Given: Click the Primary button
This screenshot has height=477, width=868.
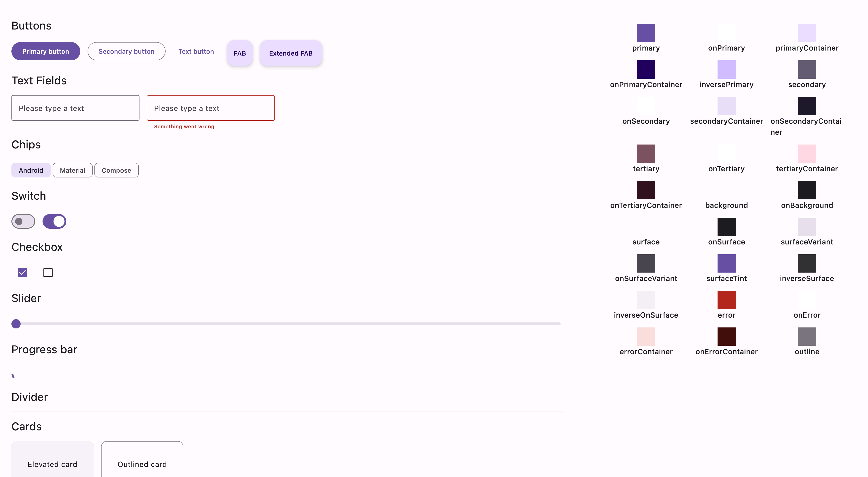Looking at the screenshot, I should click(x=46, y=51).
